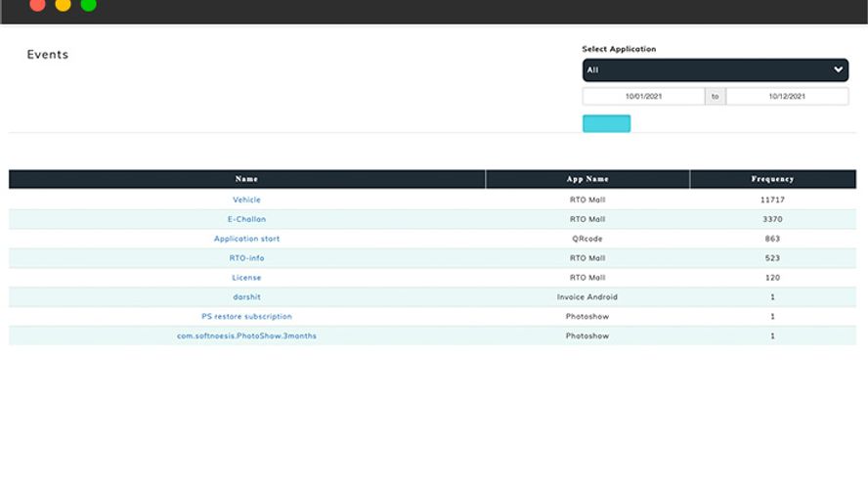Click the green maximize window button
868x489 pixels.
(88, 5)
